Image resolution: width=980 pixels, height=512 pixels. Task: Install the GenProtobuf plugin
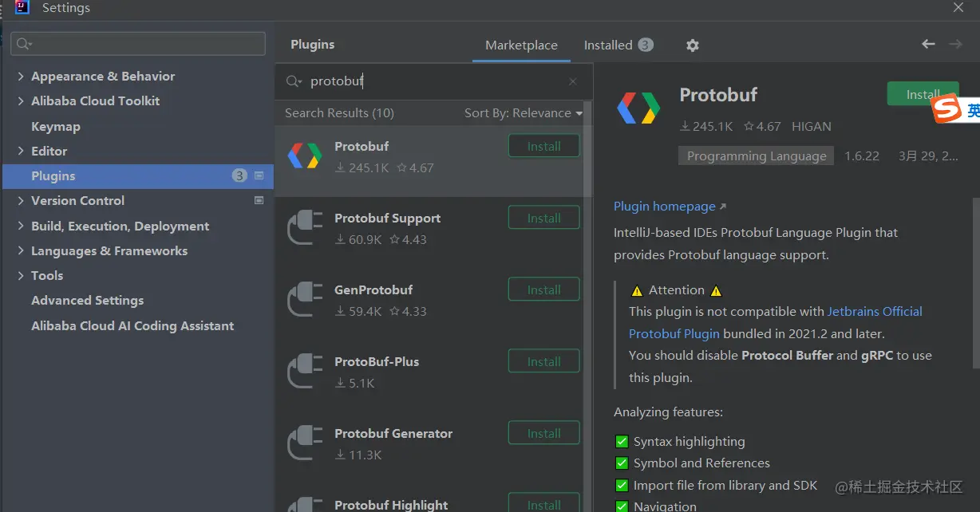544,289
